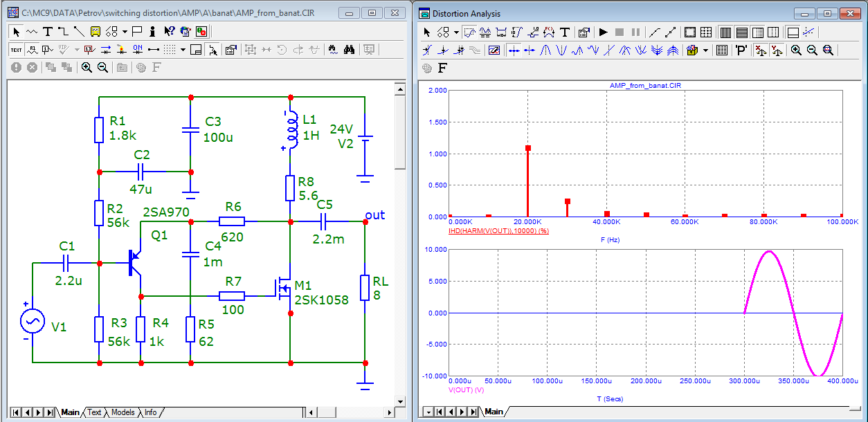This screenshot has width=868, height=422.
Task: Open the Models tab
Action: (123, 412)
